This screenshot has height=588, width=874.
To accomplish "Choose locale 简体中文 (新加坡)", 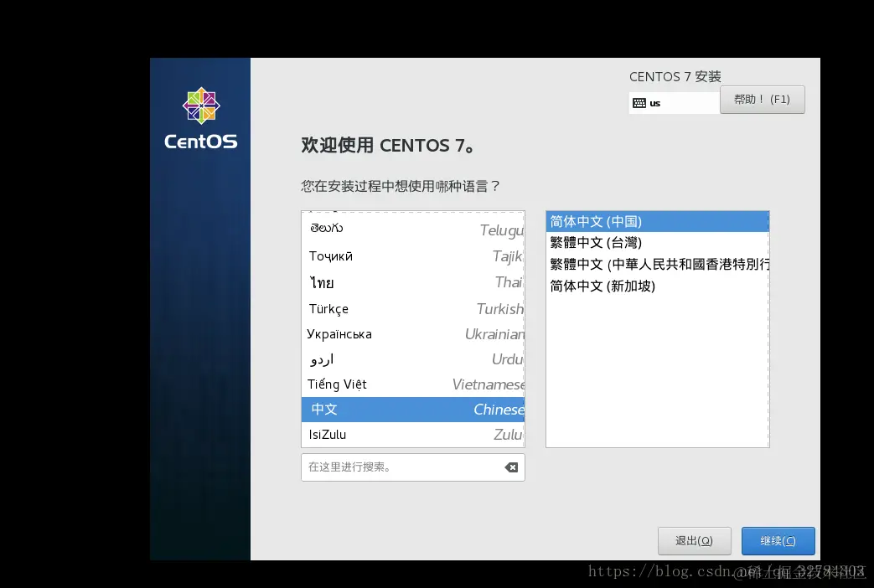I will (x=657, y=286).
